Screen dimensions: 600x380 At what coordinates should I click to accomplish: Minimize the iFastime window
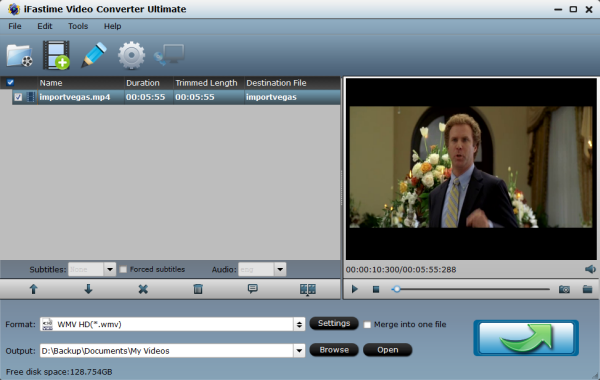(x=558, y=9)
